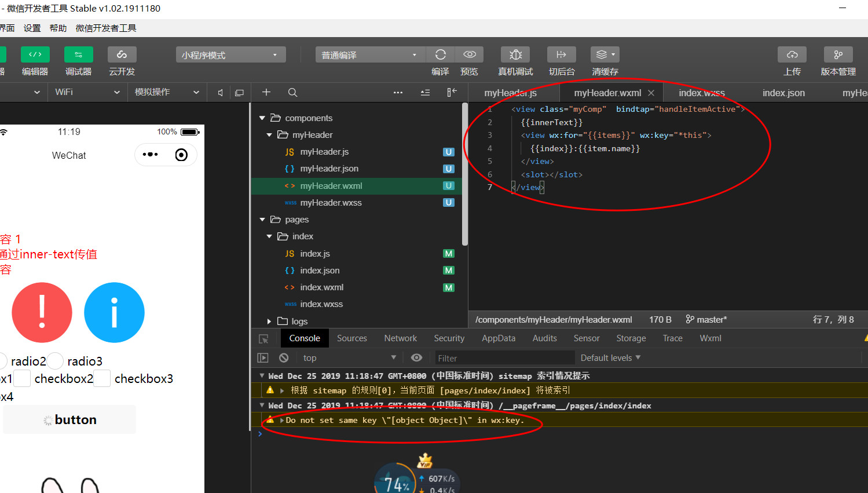Mute simulator sound with the speaker icon

(x=220, y=93)
